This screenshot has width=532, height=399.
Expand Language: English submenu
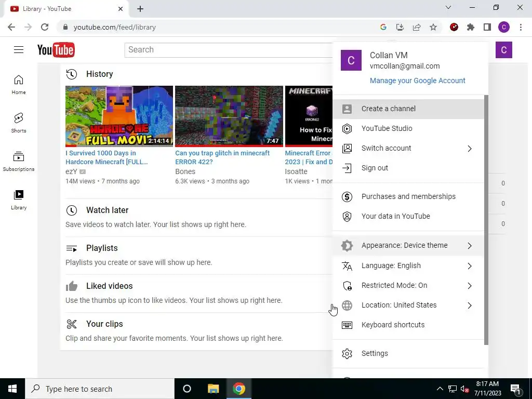click(x=408, y=265)
